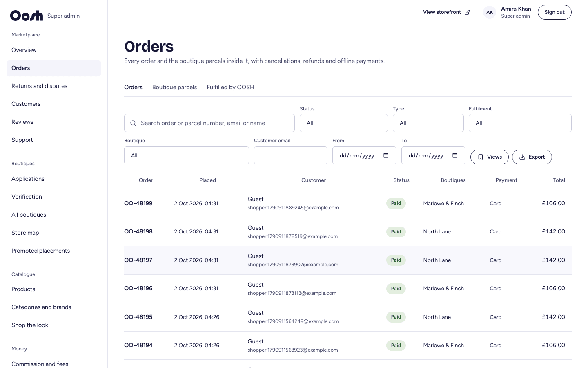Open the Fulfilment filter dropdown
588x368 pixels.
pos(520,123)
